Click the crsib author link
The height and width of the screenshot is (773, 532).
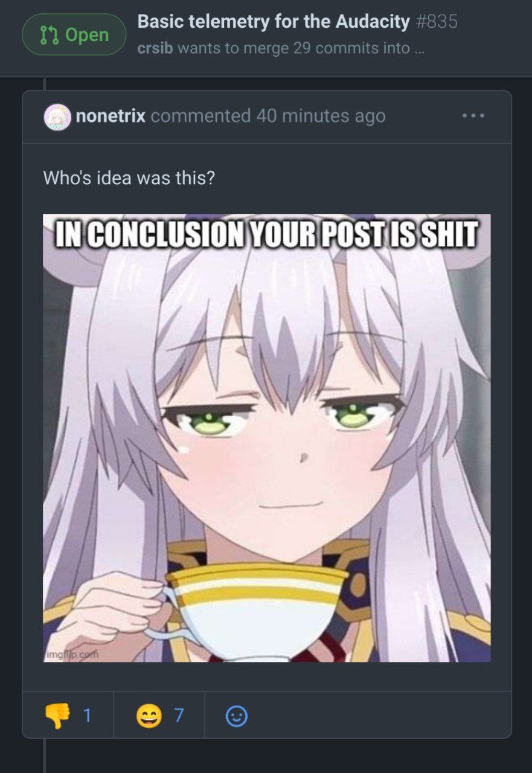point(155,48)
